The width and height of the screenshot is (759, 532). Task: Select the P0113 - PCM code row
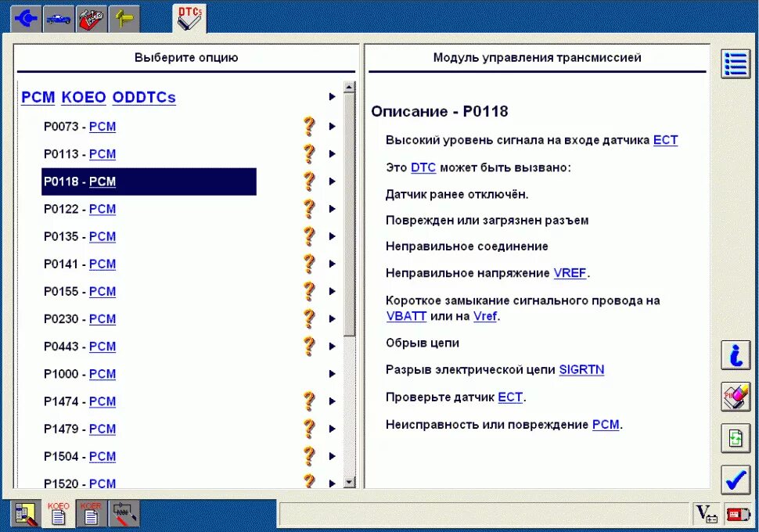click(80, 154)
